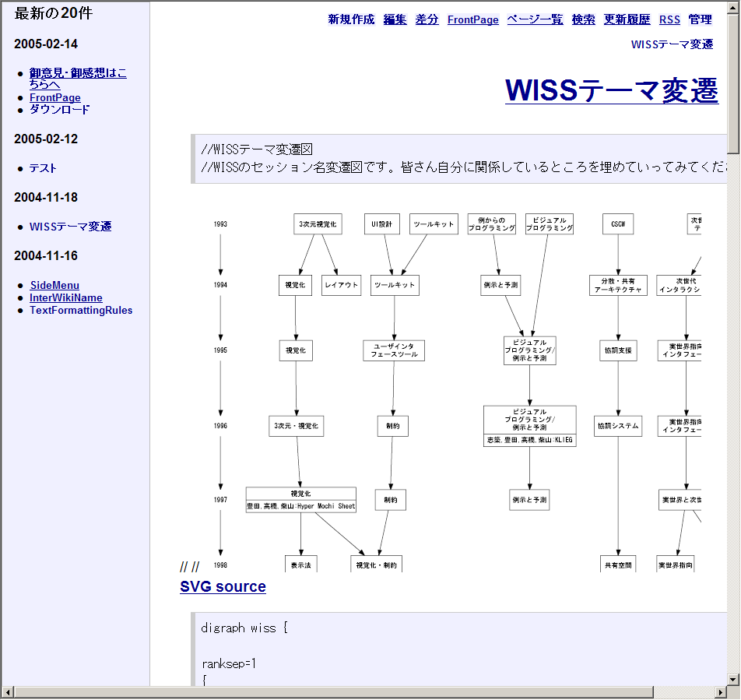This screenshot has height=700, width=741.
Task: Click the 2005-02-14 date heading
Action: point(46,44)
